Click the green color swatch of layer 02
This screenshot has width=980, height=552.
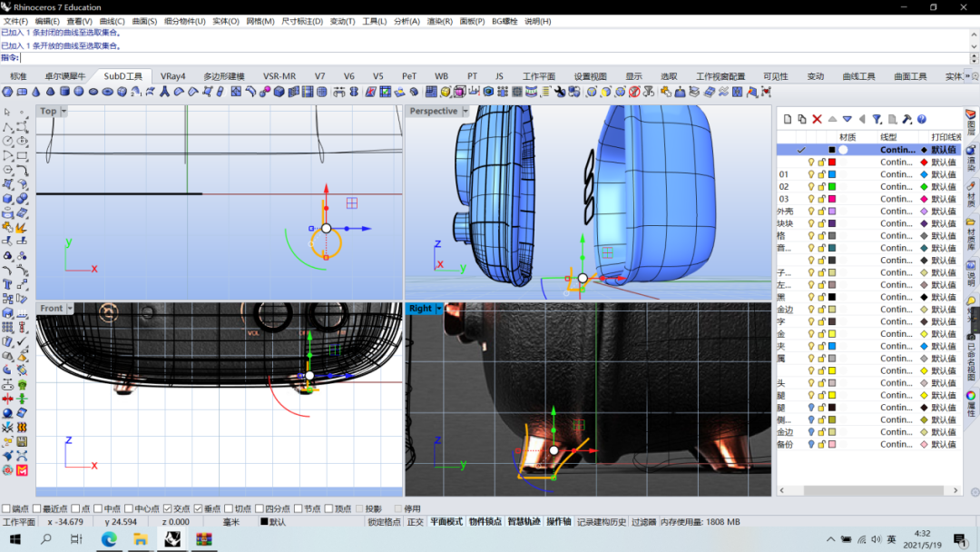pyautogui.click(x=831, y=186)
